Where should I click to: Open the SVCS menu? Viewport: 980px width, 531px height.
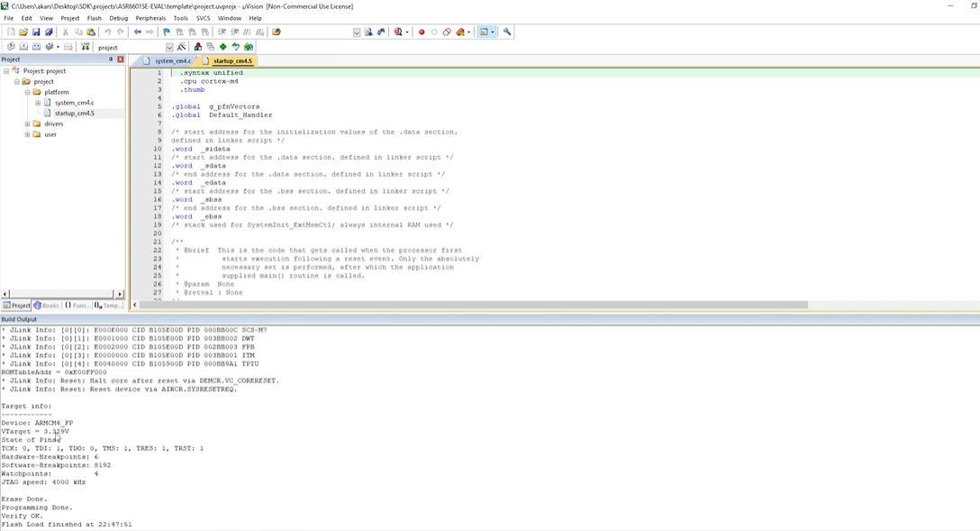pos(204,18)
